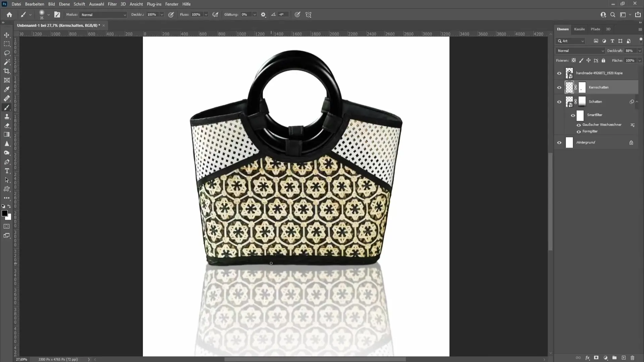Image resolution: width=644 pixels, height=362 pixels.
Task: Select the Lasso tool
Action: 7,53
